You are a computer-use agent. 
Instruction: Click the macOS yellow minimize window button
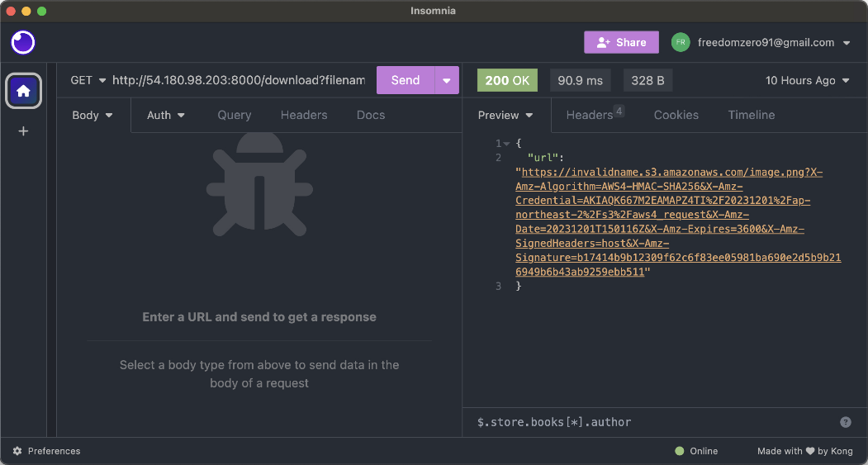point(26,11)
